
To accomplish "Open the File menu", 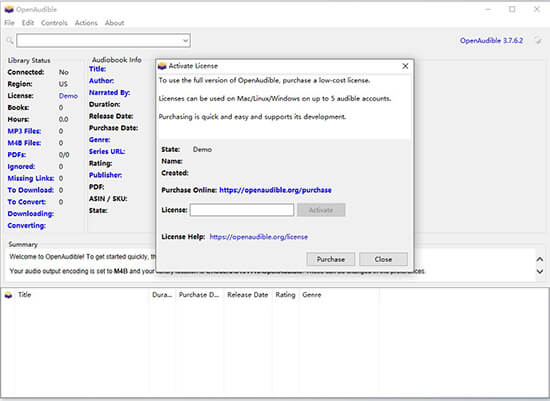I will coord(9,23).
